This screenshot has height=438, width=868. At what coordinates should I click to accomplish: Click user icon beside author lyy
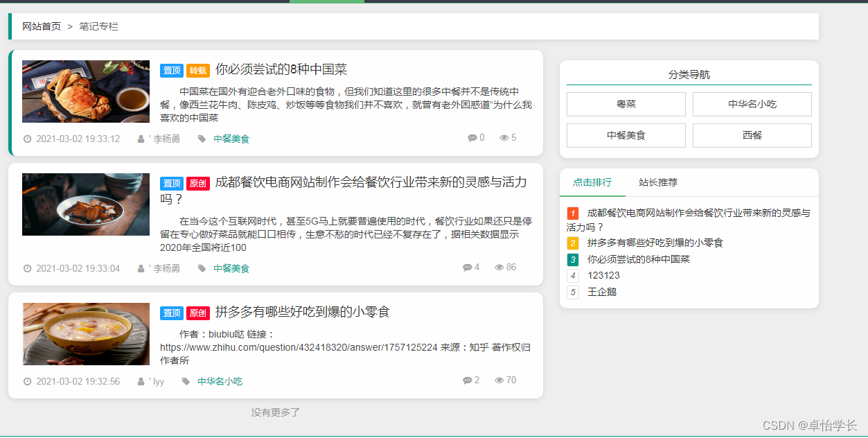point(141,381)
